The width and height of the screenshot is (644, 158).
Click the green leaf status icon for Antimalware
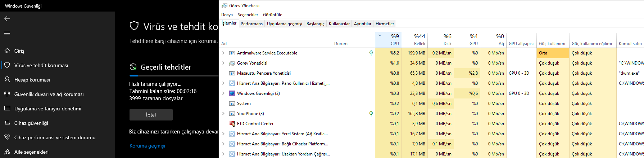371,53
